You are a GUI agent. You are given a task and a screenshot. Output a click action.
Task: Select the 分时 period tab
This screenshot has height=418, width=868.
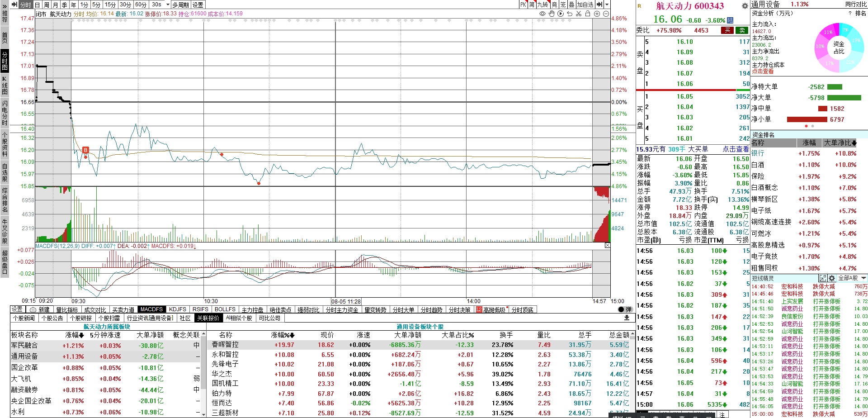point(26,5)
